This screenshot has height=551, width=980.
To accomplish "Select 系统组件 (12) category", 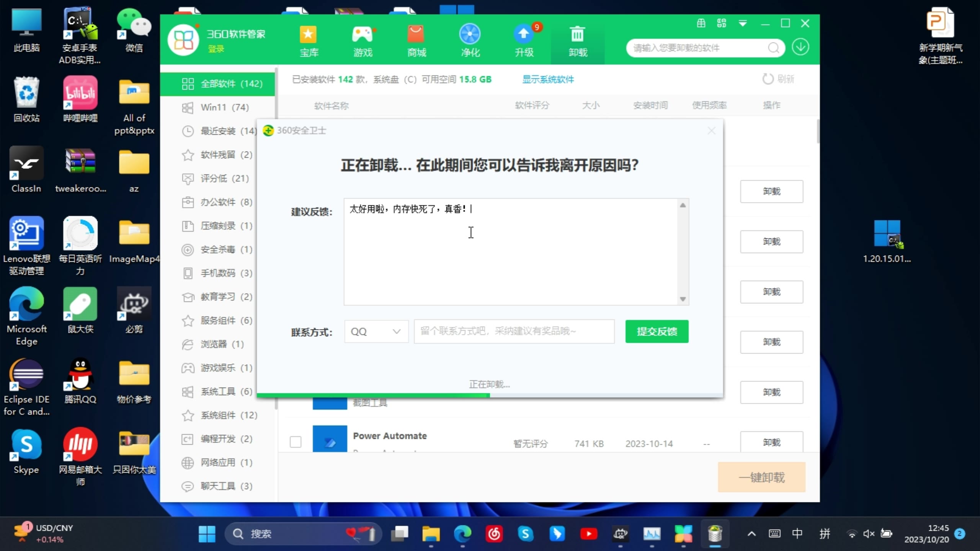I will pos(217,415).
